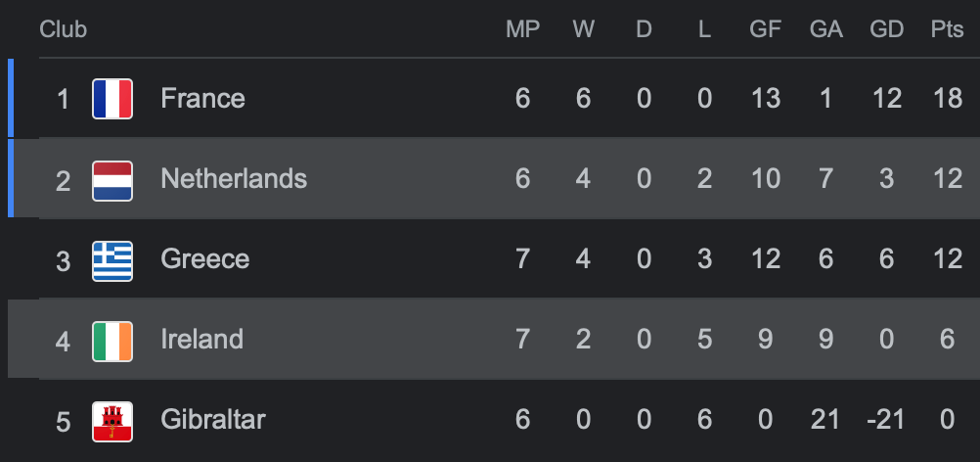This screenshot has height=462, width=980.
Task: Click France's points value 18
Action: (x=947, y=99)
